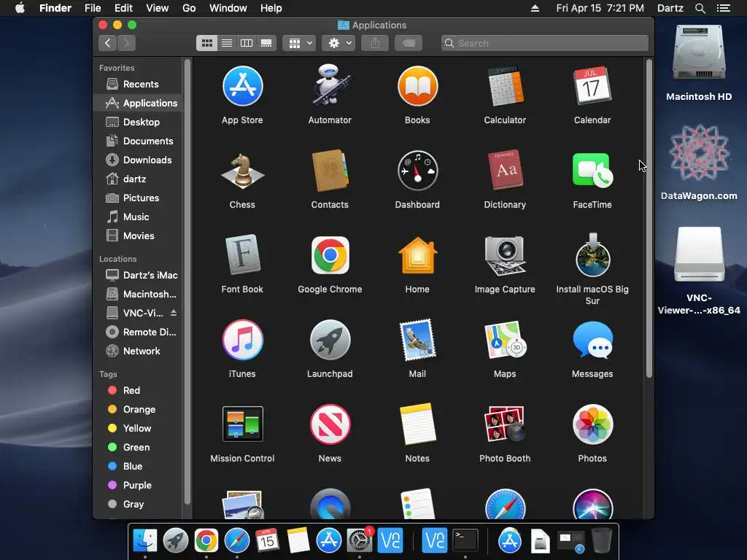Select the Launchpad app in Finder window
Screen dimensions: 747x560
click(x=330, y=340)
